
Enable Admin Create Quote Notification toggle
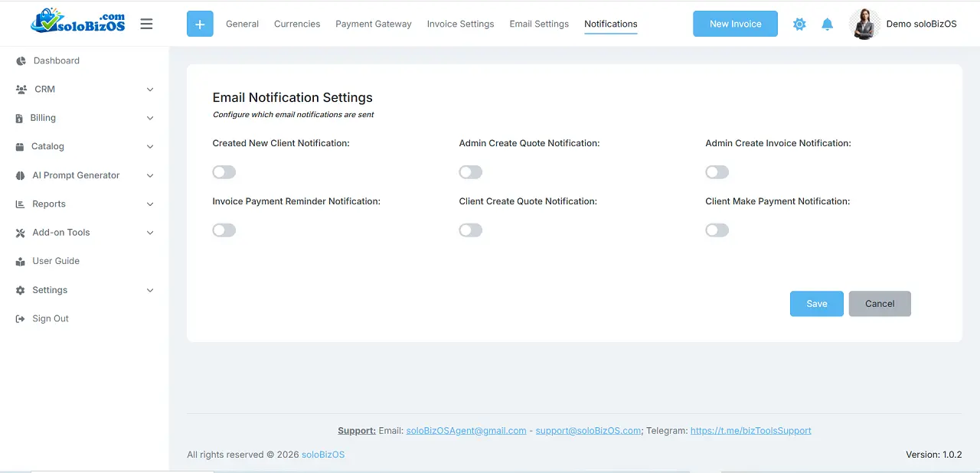[x=471, y=172]
